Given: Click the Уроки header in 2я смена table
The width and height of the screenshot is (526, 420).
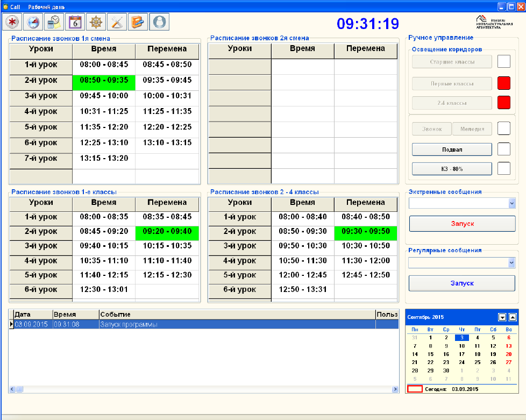Looking at the screenshot, I should 240,51.
